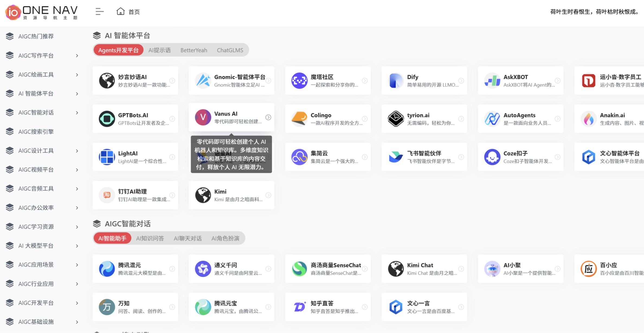Open the Dify icon
644x333 pixels.
(x=396, y=80)
